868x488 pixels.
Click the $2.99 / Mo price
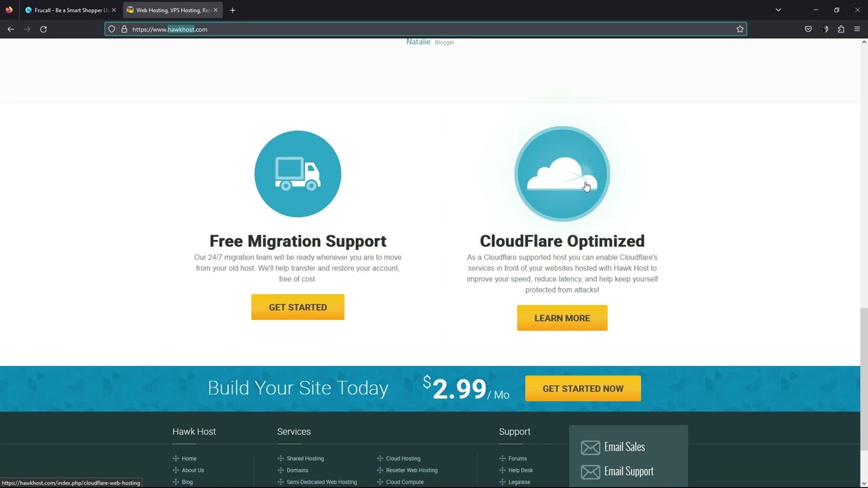[x=466, y=388]
